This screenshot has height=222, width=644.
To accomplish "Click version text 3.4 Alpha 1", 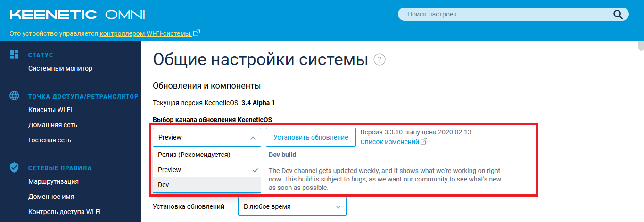I will [x=258, y=103].
